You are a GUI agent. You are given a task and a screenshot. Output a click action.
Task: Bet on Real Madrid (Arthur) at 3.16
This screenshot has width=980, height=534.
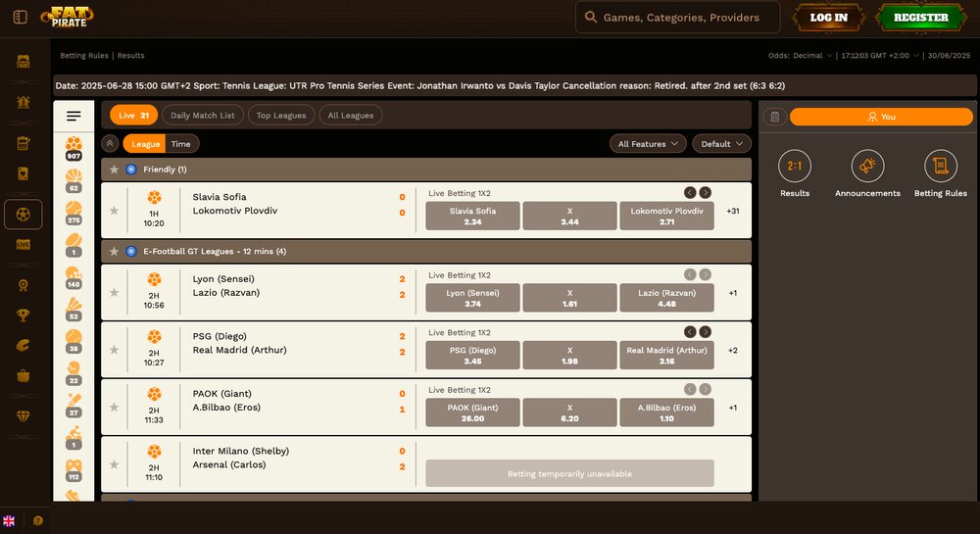(666, 356)
